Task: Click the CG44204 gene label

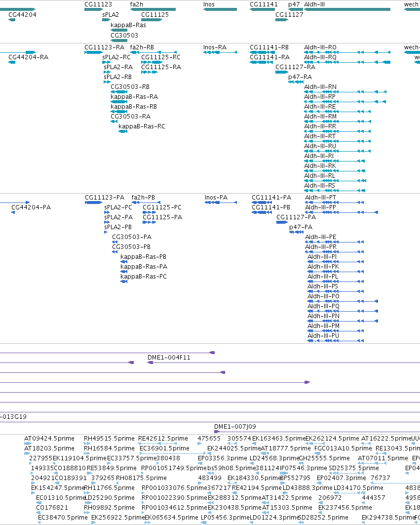Action: pos(22,14)
